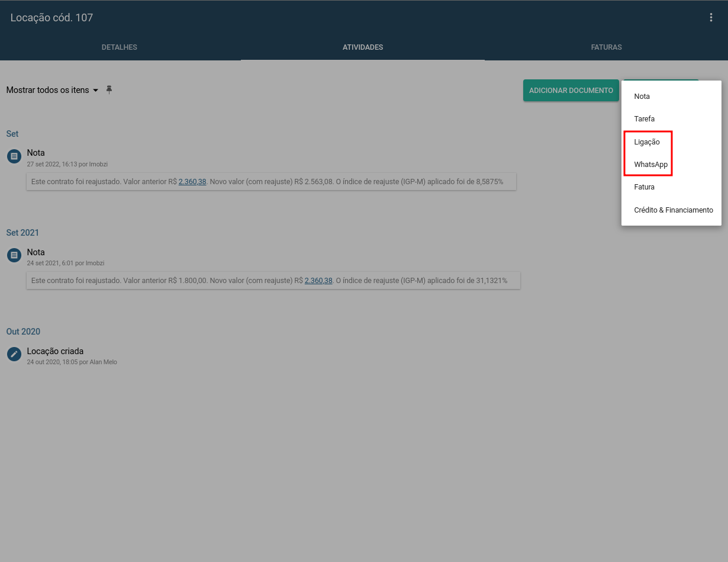Click the note icon of the 27 set 2022 entry

tap(14, 156)
